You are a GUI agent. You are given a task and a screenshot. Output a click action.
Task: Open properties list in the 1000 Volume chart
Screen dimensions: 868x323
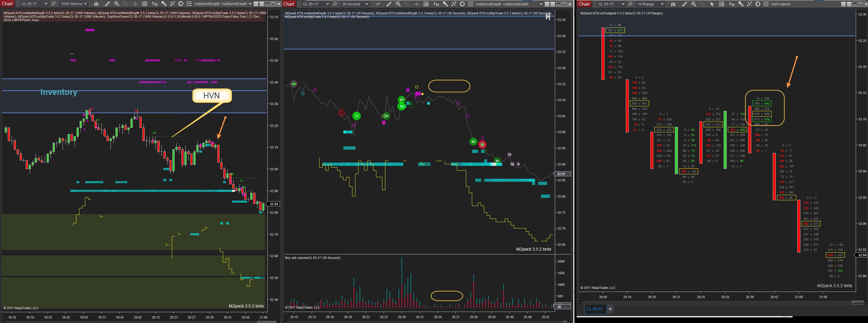(189, 4)
